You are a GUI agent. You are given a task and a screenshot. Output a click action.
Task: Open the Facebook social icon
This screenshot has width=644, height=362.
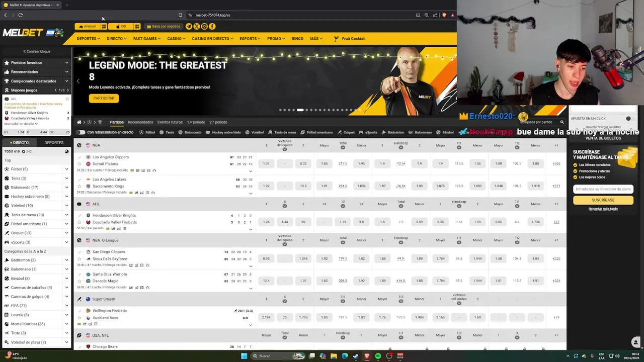click(x=212, y=26)
